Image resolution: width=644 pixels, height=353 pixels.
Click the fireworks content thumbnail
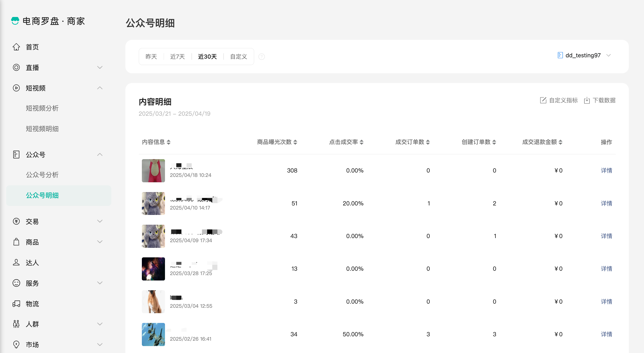coord(153,269)
